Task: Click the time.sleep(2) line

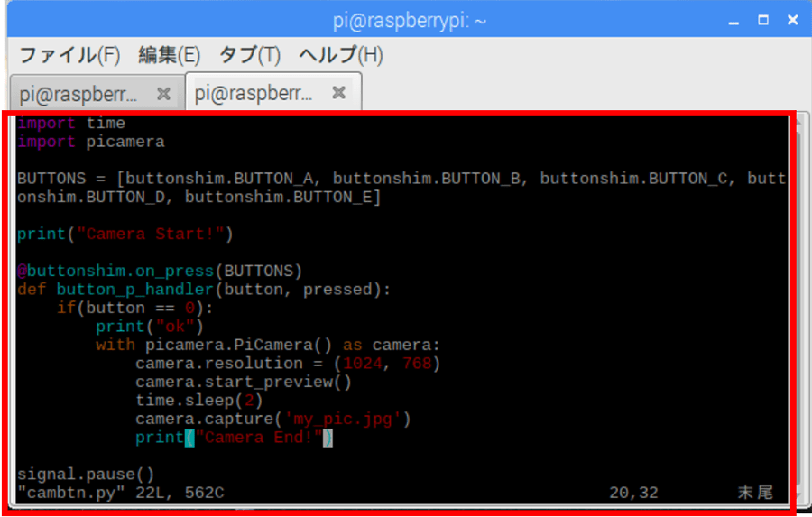Action: click(199, 401)
